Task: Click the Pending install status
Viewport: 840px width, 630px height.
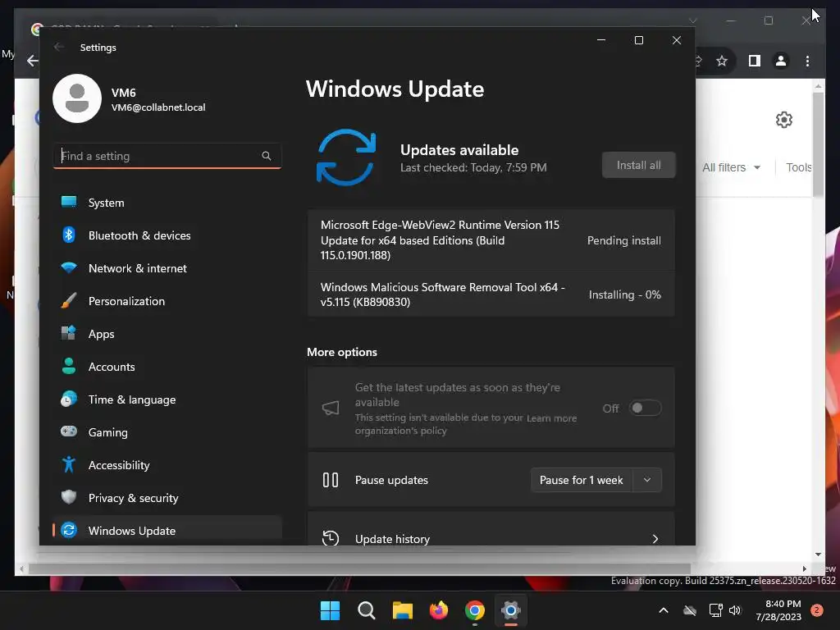Action: 624,240
